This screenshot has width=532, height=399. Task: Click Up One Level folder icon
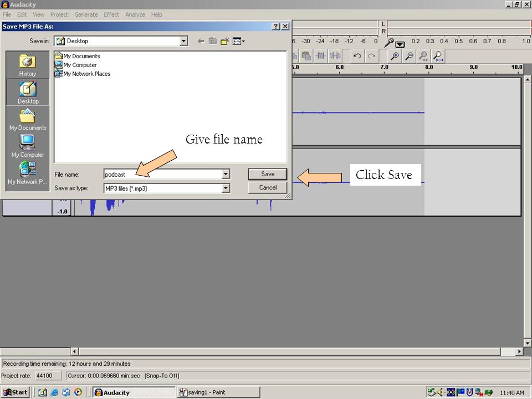[x=213, y=42]
